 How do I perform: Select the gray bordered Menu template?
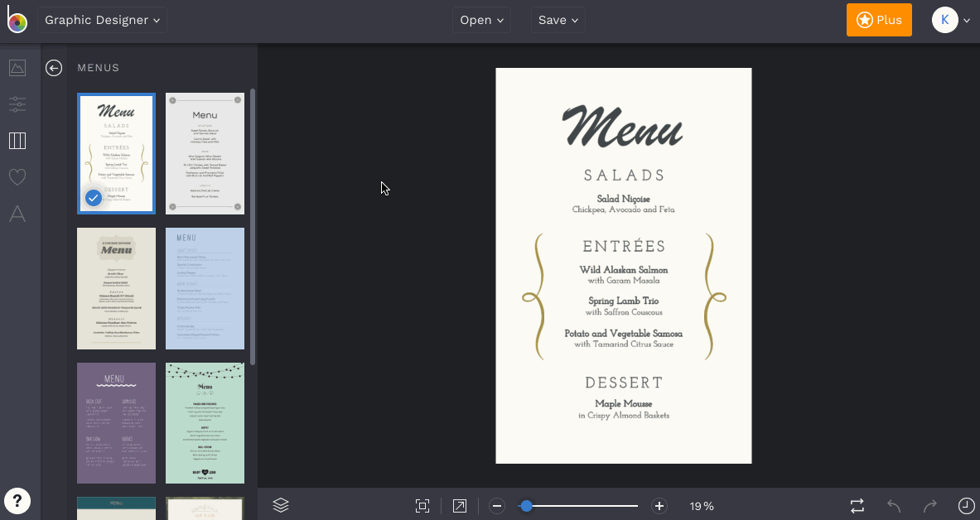pyautogui.click(x=205, y=154)
